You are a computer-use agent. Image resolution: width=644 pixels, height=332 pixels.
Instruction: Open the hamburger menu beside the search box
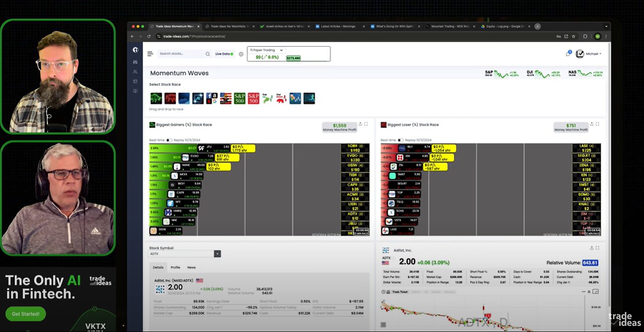coord(150,54)
